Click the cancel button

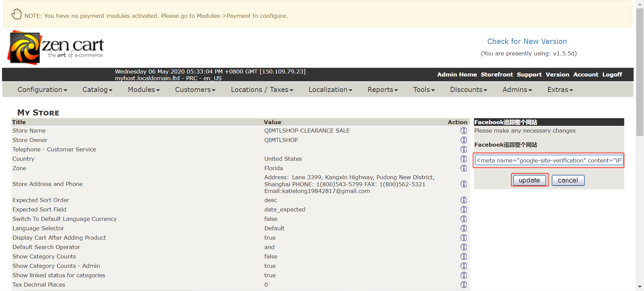coord(568,180)
